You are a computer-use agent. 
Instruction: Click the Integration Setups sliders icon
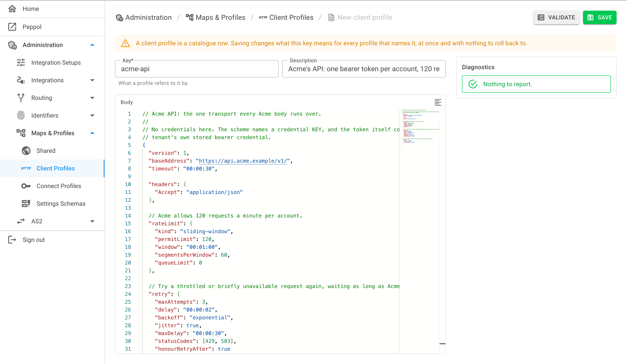[21, 62]
